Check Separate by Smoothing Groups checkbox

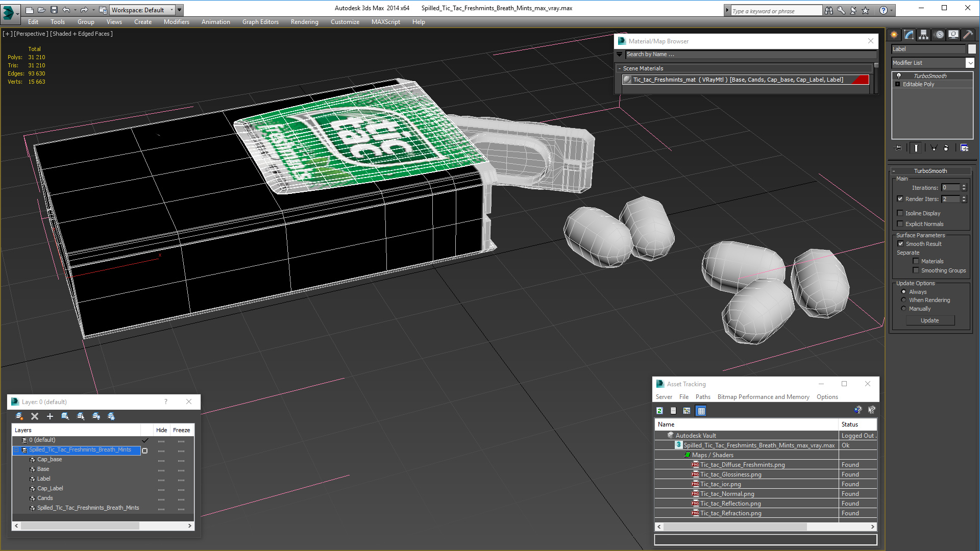point(916,270)
